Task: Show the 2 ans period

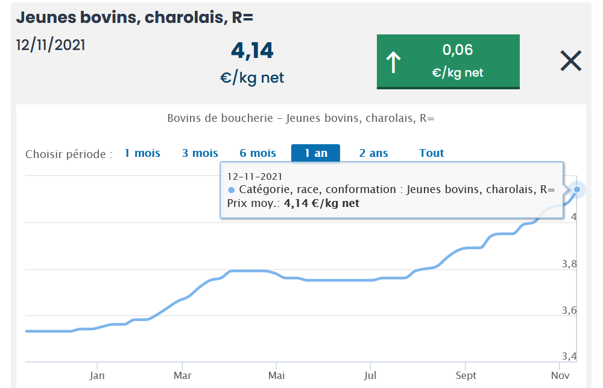Action: [373, 153]
